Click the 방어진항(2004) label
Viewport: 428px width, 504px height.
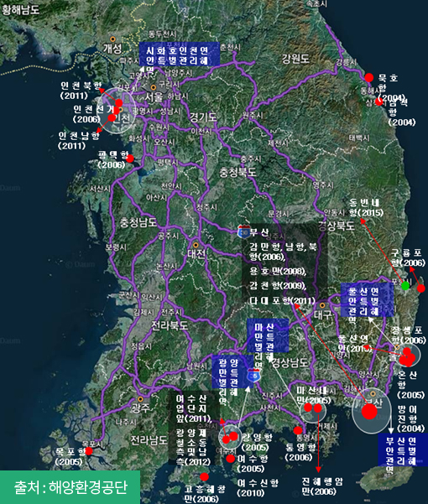[410, 418]
